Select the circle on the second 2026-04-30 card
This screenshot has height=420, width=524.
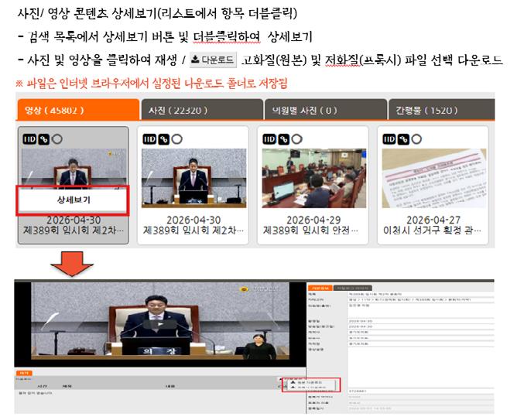[x=177, y=139]
